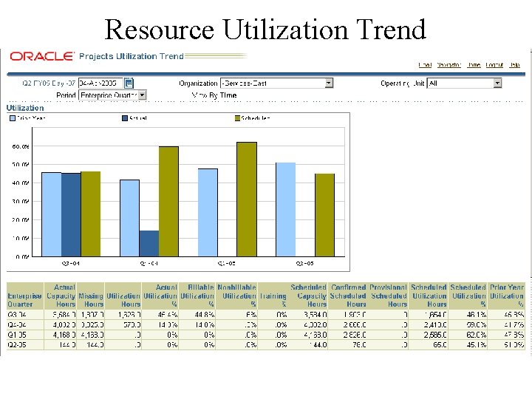Click the Provisional Scheduled Hours column header
The width and height of the screenshot is (532, 399).
pos(388,296)
